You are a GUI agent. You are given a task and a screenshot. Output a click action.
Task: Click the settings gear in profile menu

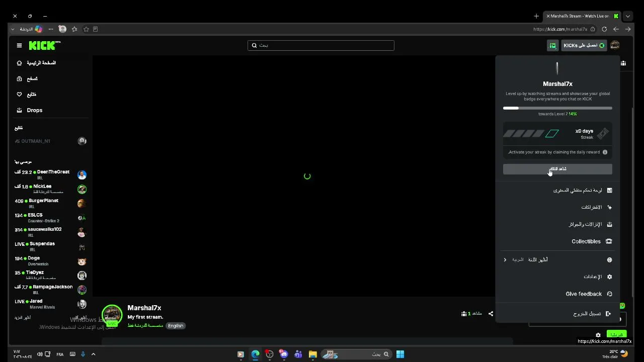(x=609, y=277)
